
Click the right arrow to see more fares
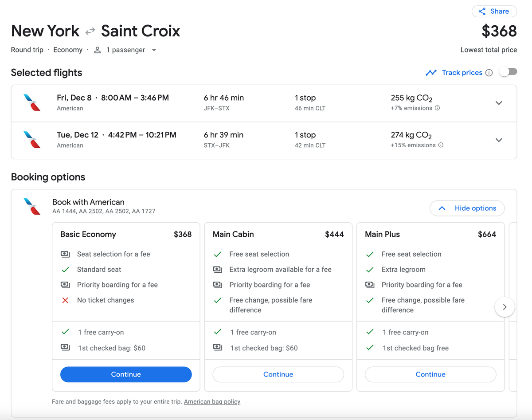click(x=505, y=306)
